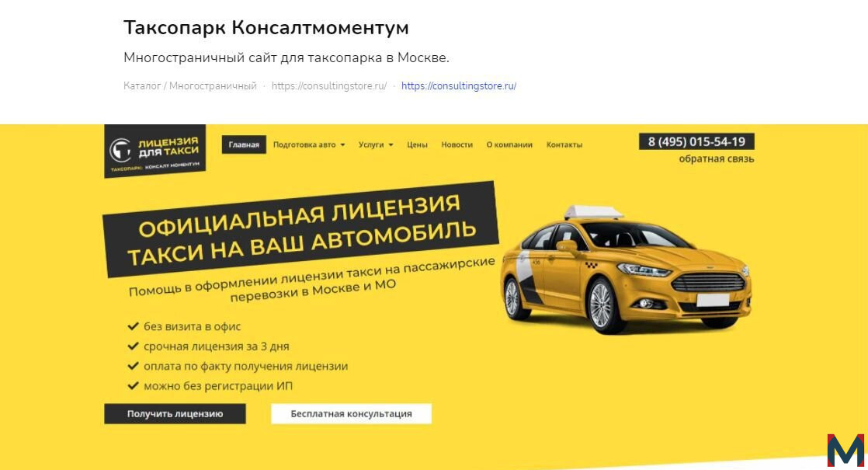Open the Цены menu item
This screenshot has width=868, height=470.
click(417, 144)
